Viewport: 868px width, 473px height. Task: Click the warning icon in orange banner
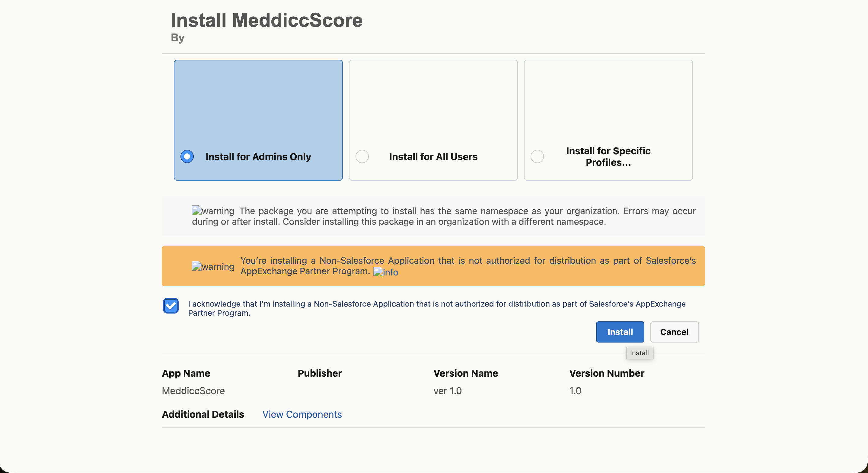click(213, 266)
